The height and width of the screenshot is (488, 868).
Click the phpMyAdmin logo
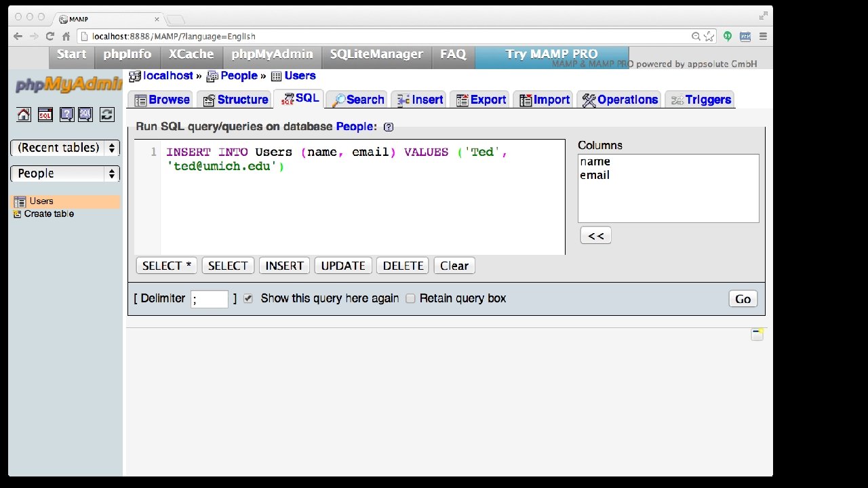click(68, 85)
